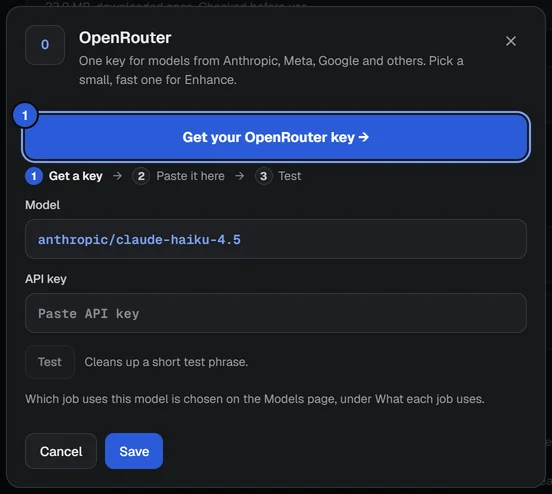This screenshot has height=494, width=552.
Task: Save the OpenRouter settings
Action: pos(134,451)
